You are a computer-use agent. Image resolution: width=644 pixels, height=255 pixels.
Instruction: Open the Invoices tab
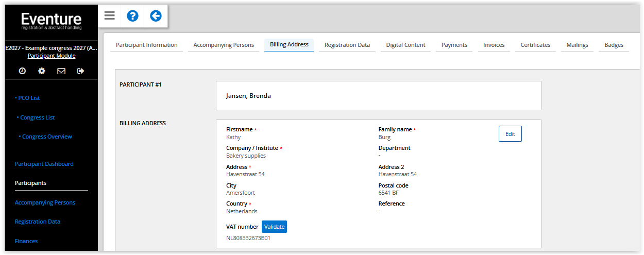pyautogui.click(x=494, y=45)
